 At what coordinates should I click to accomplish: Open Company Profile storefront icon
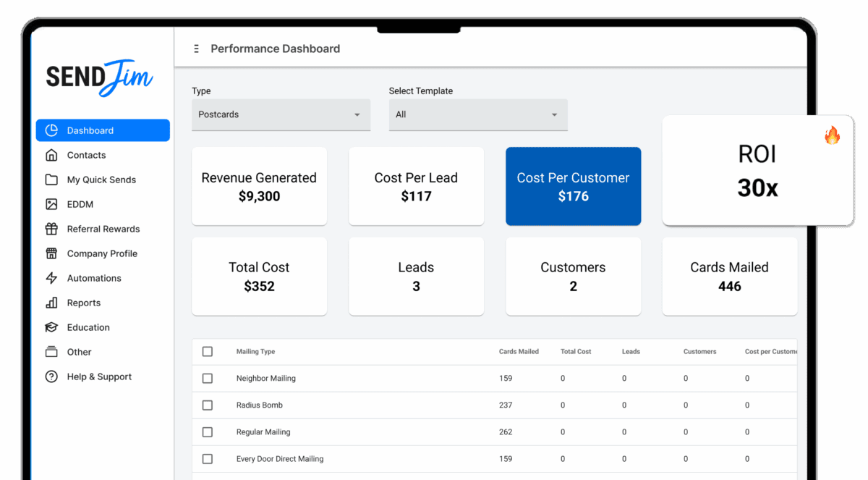pos(51,253)
